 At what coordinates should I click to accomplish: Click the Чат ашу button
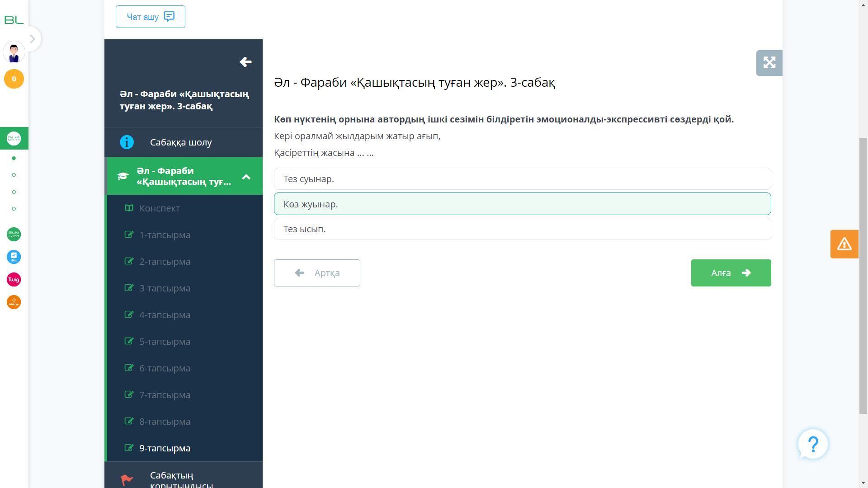150,17
